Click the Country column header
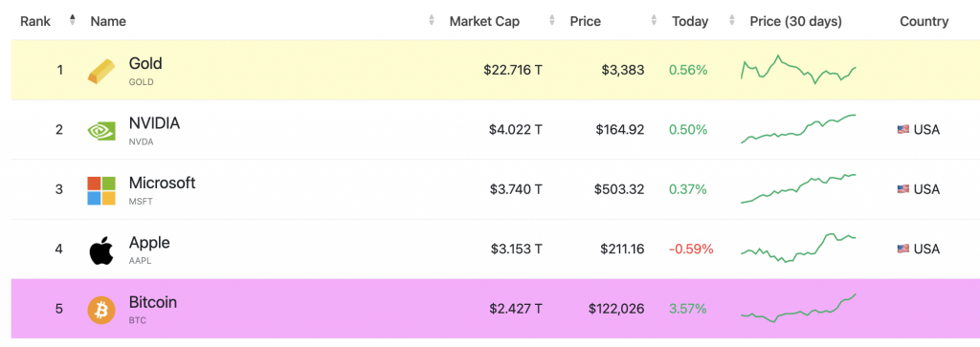The width and height of the screenshot is (980, 347). [x=924, y=21]
